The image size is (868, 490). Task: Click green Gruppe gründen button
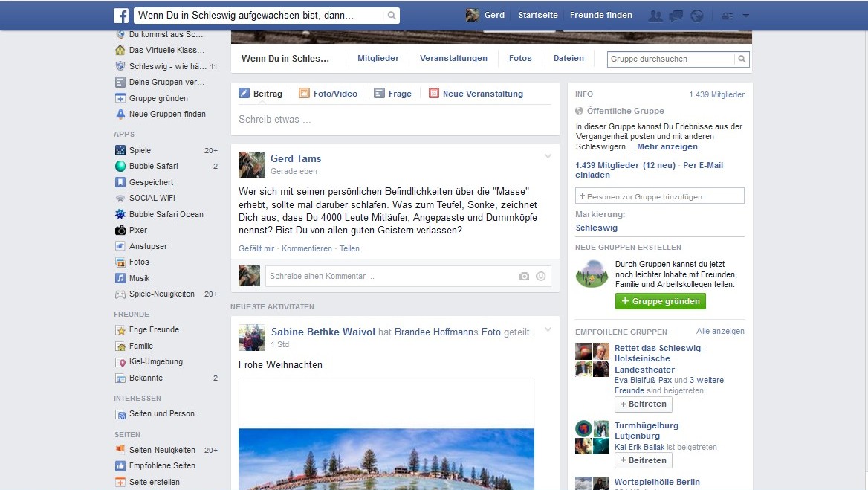(x=661, y=301)
